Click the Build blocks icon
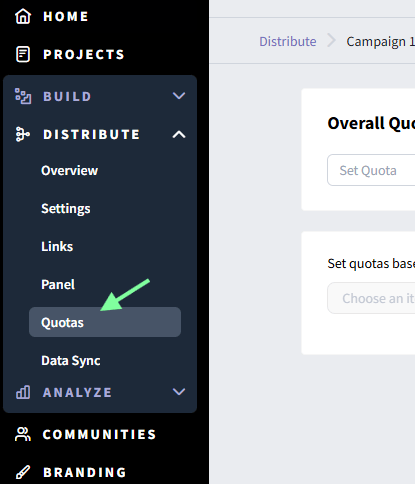Image resolution: width=415 pixels, height=484 pixels. coord(23,96)
